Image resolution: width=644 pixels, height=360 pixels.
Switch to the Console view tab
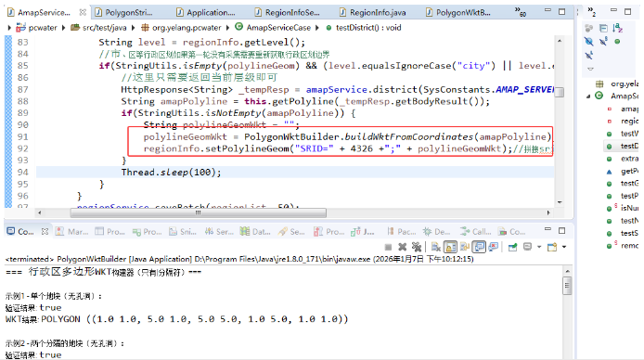coord(20,232)
